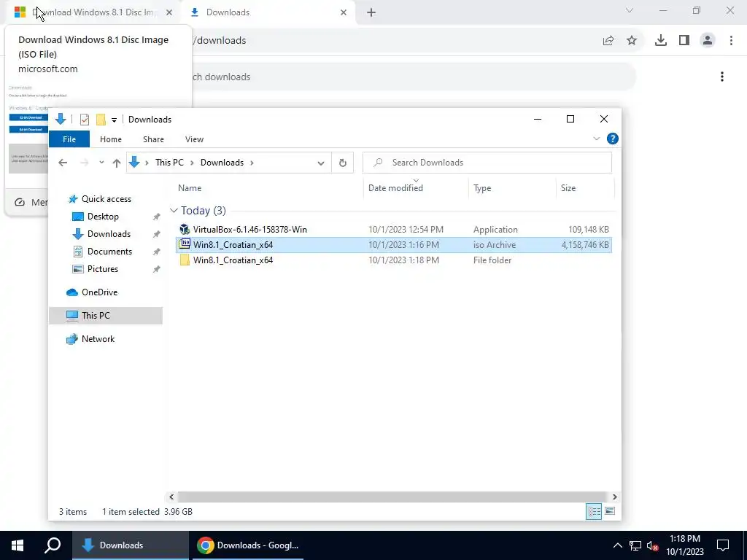747x560 pixels.
Task: Open the Action Center notifications icon
Action: pyautogui.click(x=723, y=545)
